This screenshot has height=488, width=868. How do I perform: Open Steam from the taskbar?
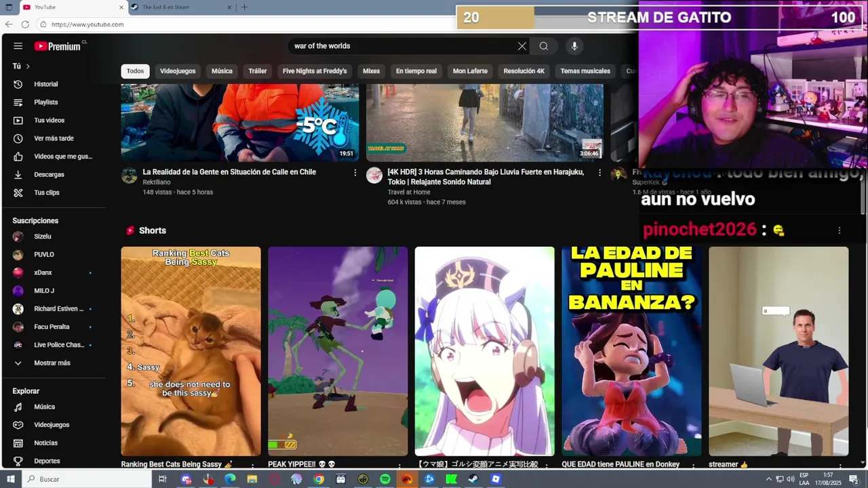(x=473, y=479)
